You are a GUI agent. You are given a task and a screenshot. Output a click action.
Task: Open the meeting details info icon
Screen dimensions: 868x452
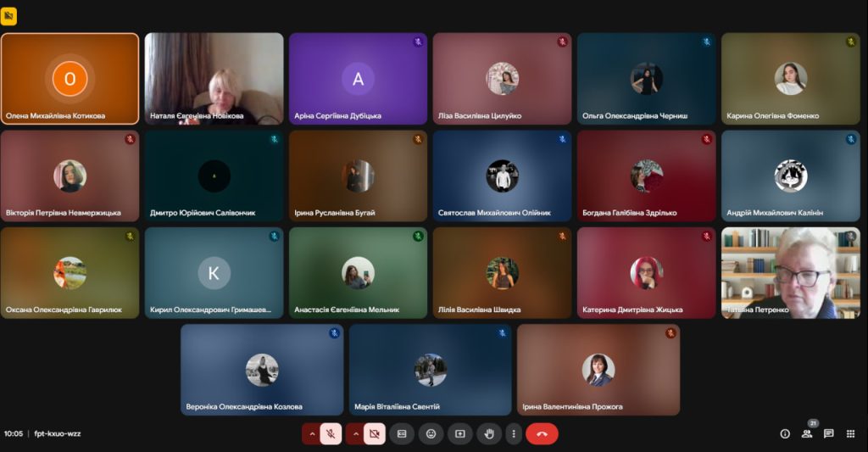tap(785, 433)
